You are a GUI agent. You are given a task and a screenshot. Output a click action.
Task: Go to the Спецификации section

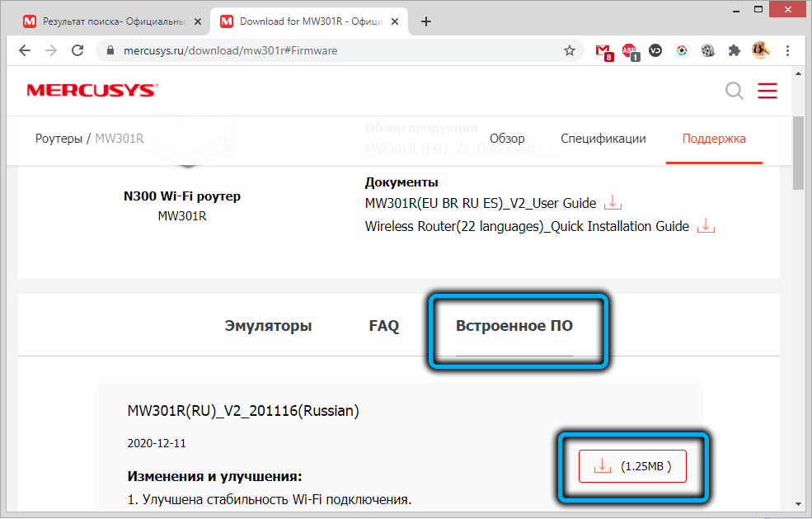coord(603,139)
